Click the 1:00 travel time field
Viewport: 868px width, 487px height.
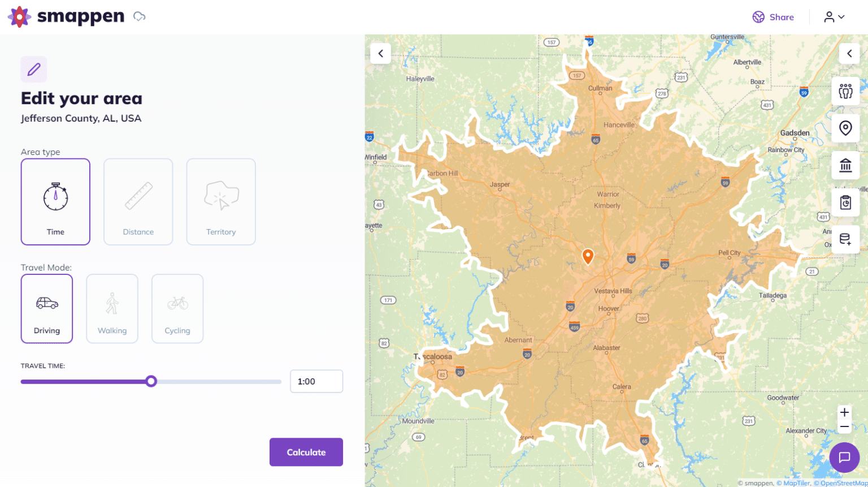(316, 381)
